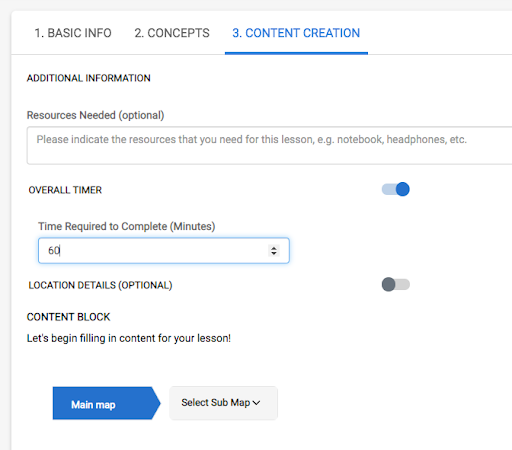
Task: Open the 2. Concepts tab
Action: click(172, 33)
